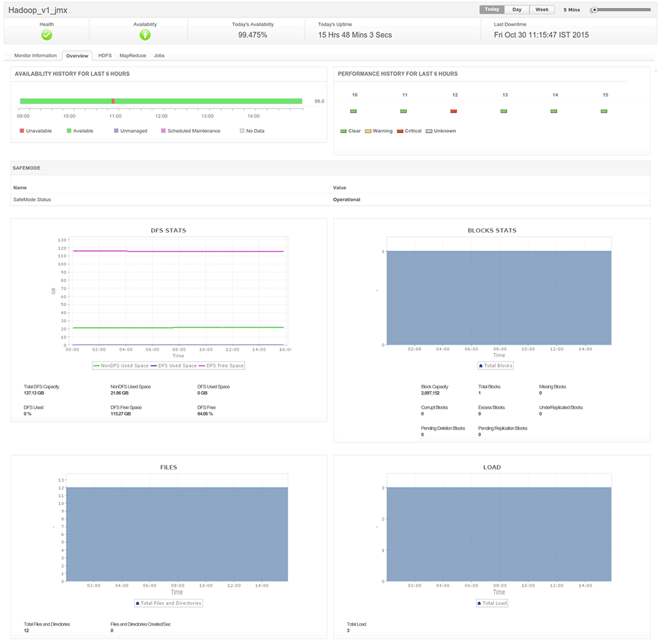
Task: Click the 21.86 GB NonDFS Used Space value
Action: click(x=119, y=393)
